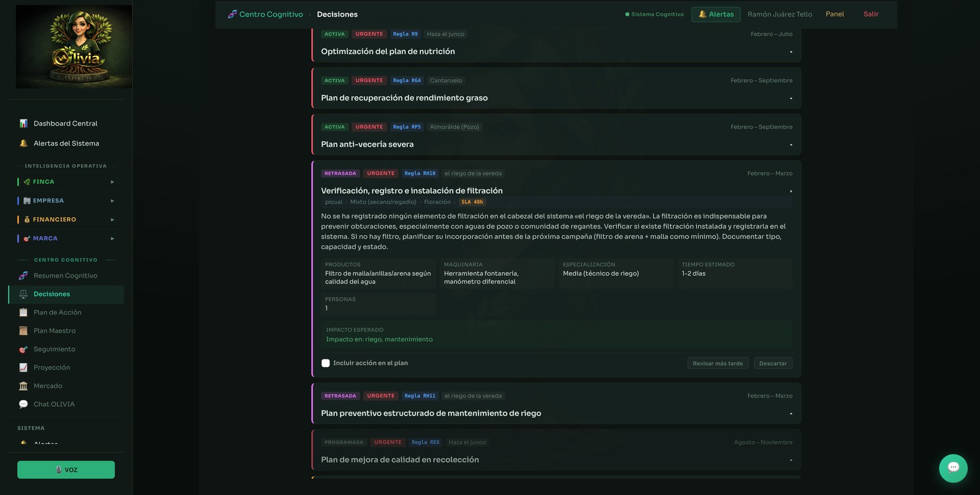Click the Resumen Cognitivo icon in sidebar
The image size is (980, 495).
(x=23, y=276)
